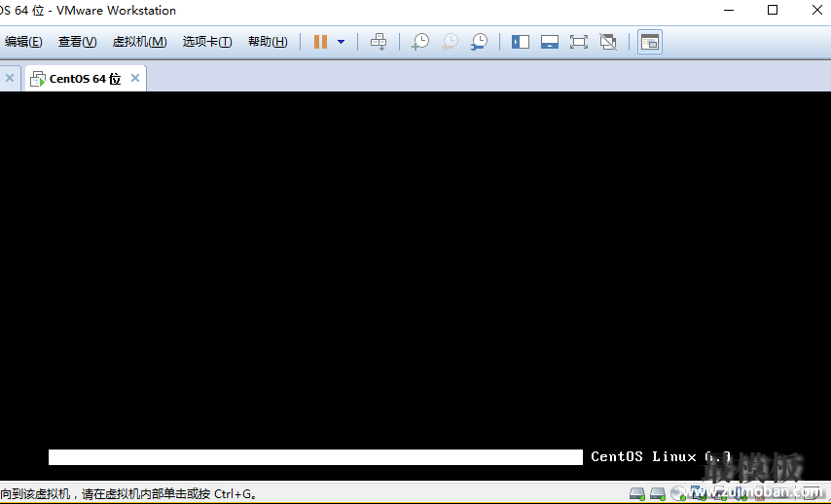The image size is (831, 504).
Task: Click the CentOS boot progress bar
Action: pyautogui.click(x=315, y=457)
